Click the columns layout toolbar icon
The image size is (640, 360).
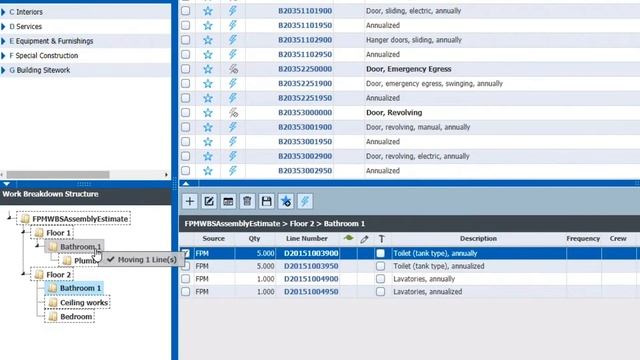pos(228,201)
